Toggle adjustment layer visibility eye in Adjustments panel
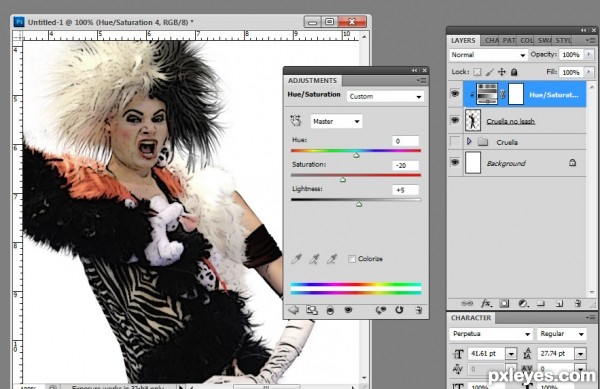 tap(348, 310)
